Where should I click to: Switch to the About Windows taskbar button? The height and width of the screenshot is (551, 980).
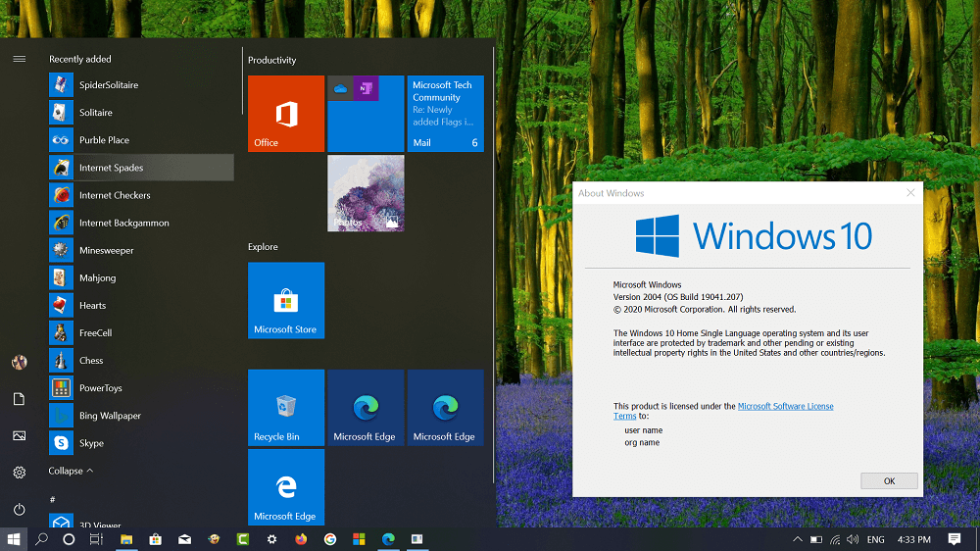pyautogui.click(x=416, y=538)
